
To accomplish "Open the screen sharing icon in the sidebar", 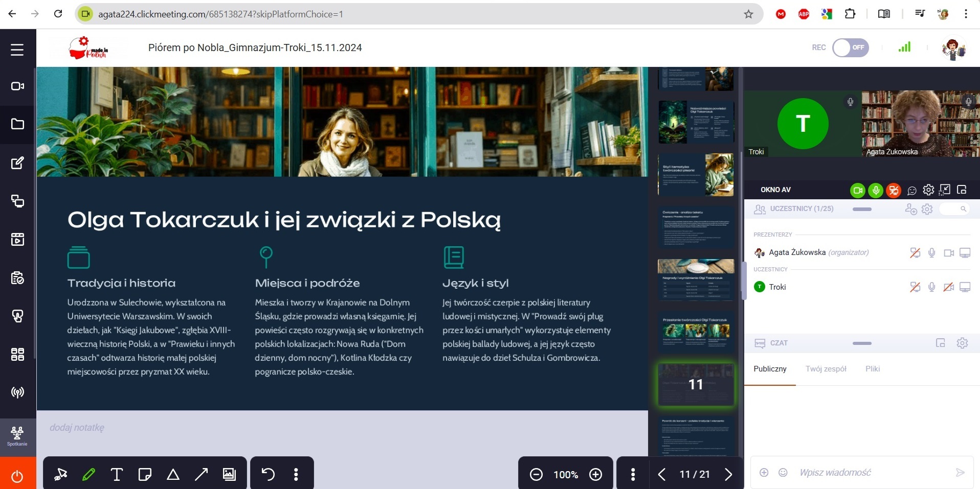I will tap(17, 201).
